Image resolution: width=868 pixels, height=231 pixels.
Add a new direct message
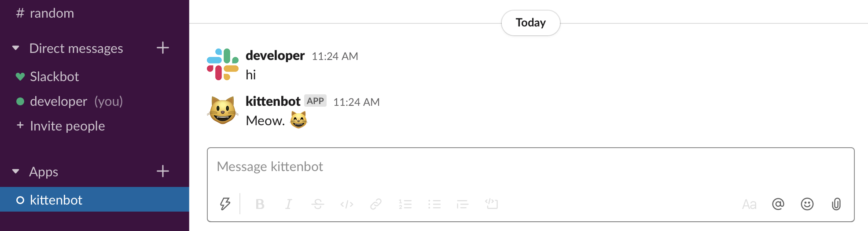coord(163,48)
